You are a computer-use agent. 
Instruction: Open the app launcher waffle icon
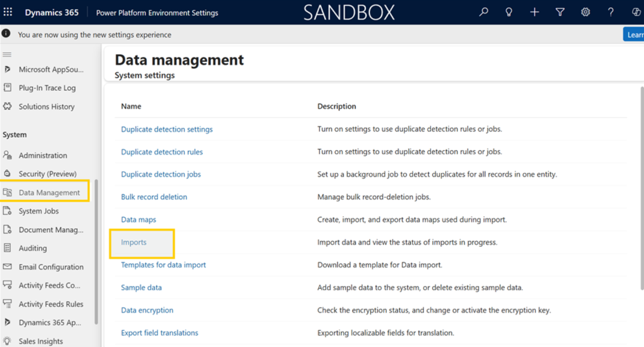pos(8,12)
